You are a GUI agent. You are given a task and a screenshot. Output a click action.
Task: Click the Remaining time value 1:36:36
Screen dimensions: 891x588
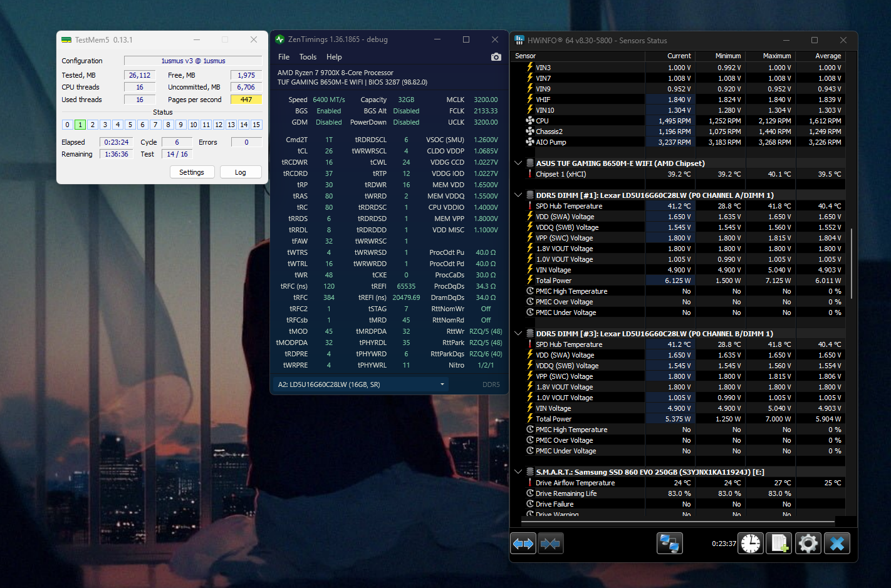pyautogui.click(x=117, y=154)
